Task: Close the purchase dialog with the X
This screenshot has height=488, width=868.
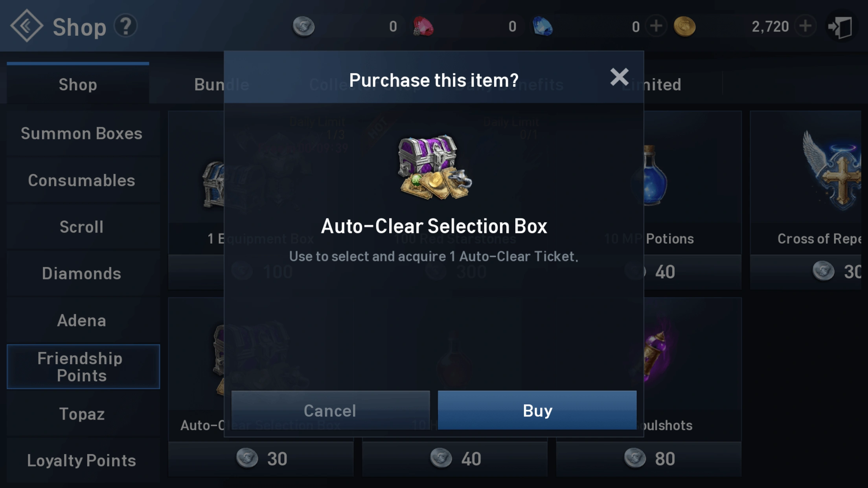Action: 619,77
